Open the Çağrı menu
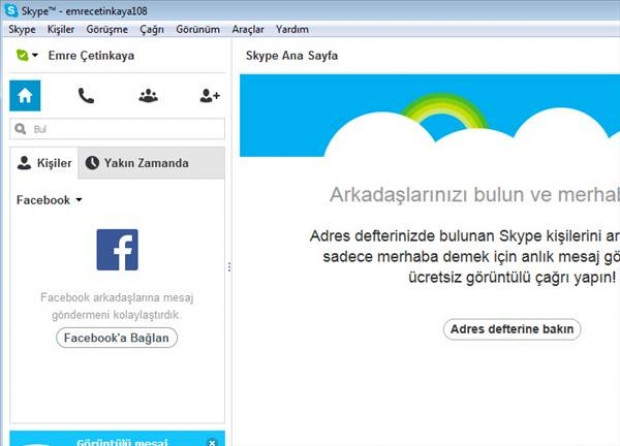This screenshot has width=620, height=446. tap(152, 29)
